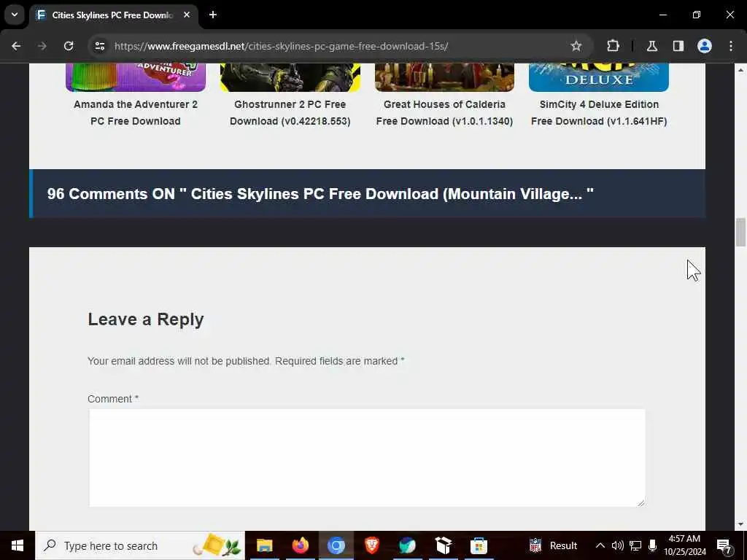Toggle the browser side panel
This screenshot has height=560, width=747.
[x=678, y=46]
